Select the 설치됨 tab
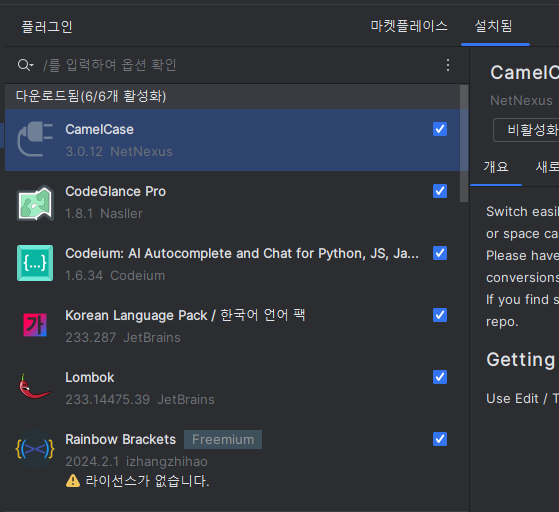 [493, 26]
